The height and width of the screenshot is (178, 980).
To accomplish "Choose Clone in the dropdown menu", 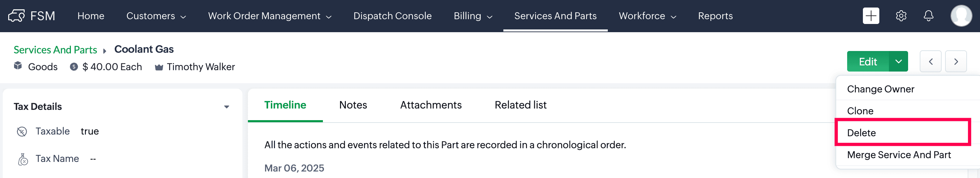I will pyautogui.click(x=860, y=111).
